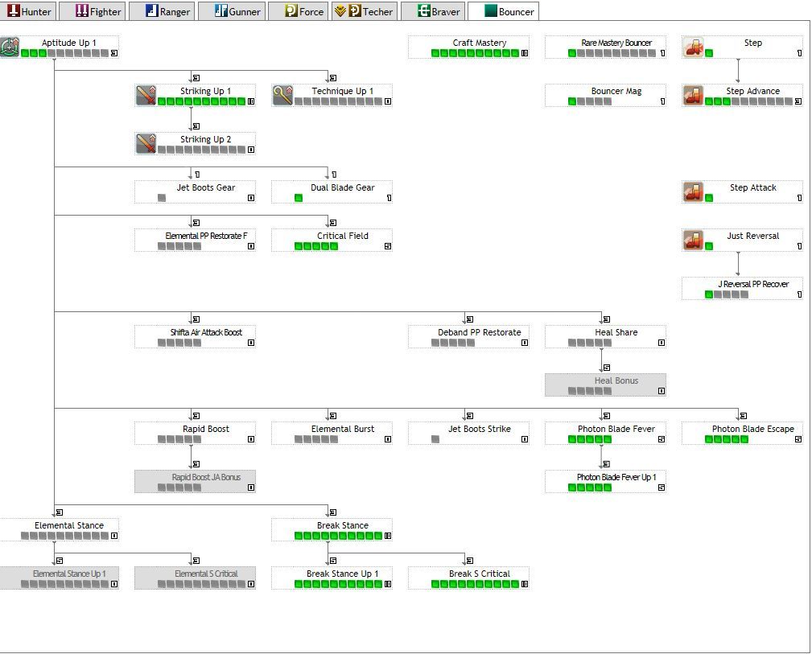Image resolution: width=812 pixels, height=654 pixels.
Task: Select the Step Advance skill icon
Action: coord(693,96)
